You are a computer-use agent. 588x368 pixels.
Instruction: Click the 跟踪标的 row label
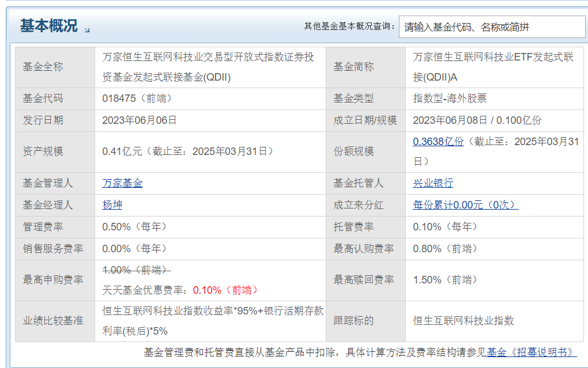click(x=353, y=321)
